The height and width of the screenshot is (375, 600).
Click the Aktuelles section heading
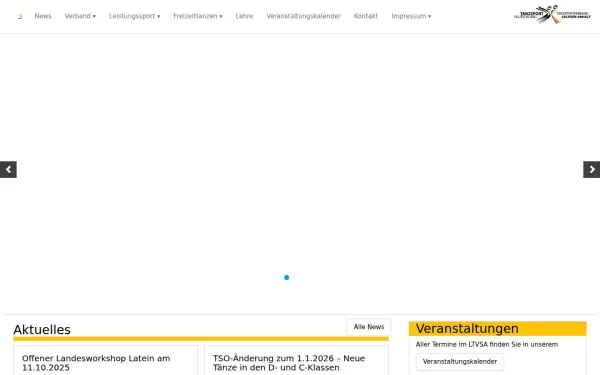pyautogui.click(x=42, y=329)
